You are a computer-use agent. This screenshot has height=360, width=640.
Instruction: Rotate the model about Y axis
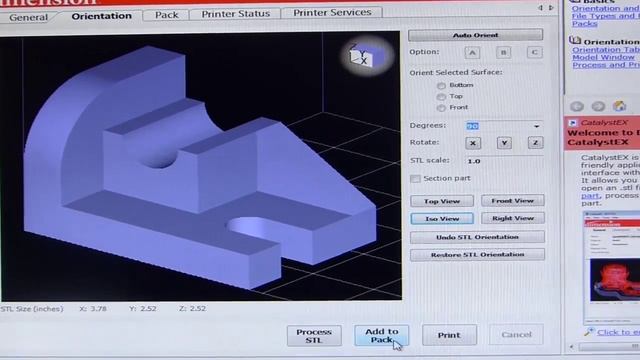coord(504,143)
